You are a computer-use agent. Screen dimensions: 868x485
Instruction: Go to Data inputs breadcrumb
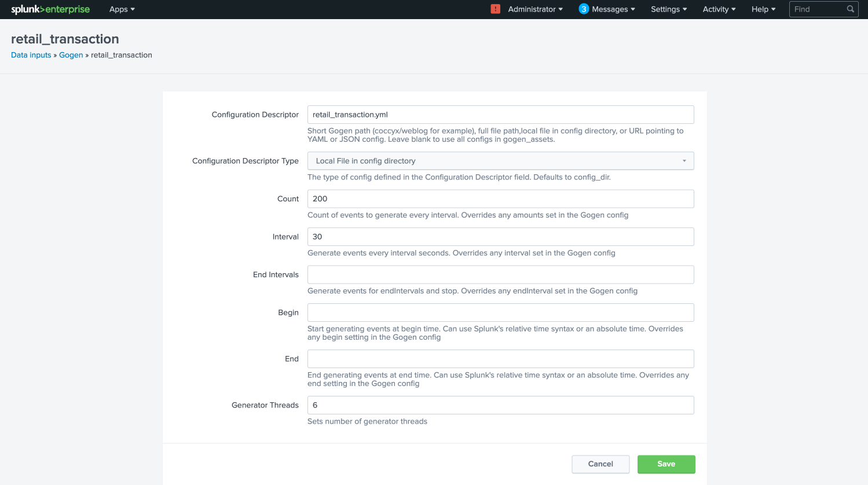(x=31, y=55)
